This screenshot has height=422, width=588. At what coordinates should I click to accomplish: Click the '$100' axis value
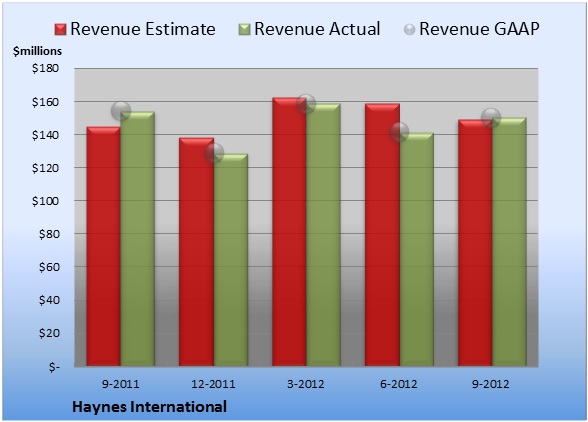click(46, 201)
